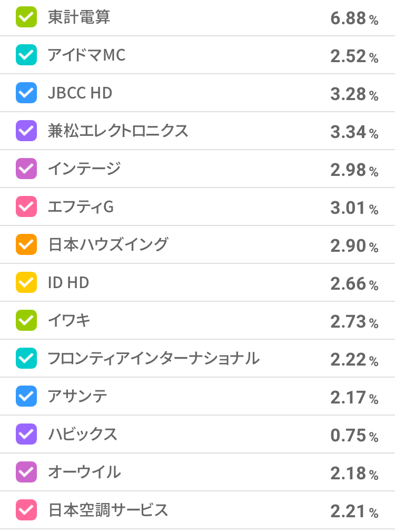Toggle 日本空調サービス pink checkbox
Screen dimensions: 395x532
click(x=26, y=510)
